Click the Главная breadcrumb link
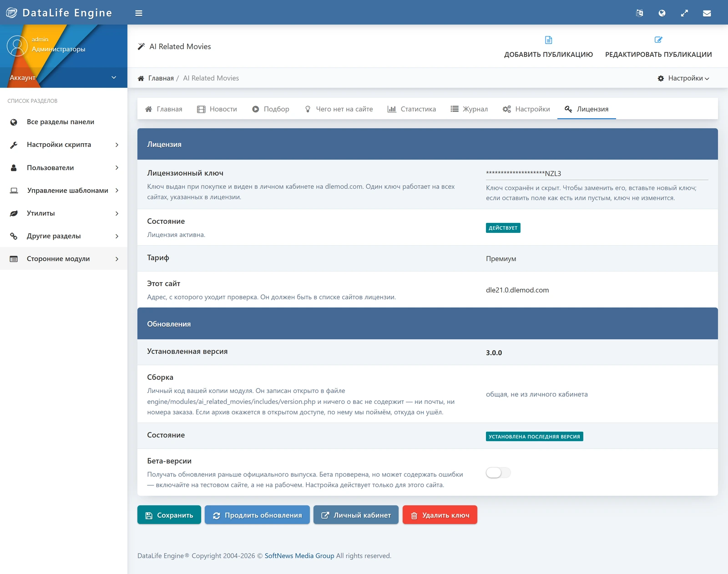Viewport: 728px width, 574px height. [161, 78]
